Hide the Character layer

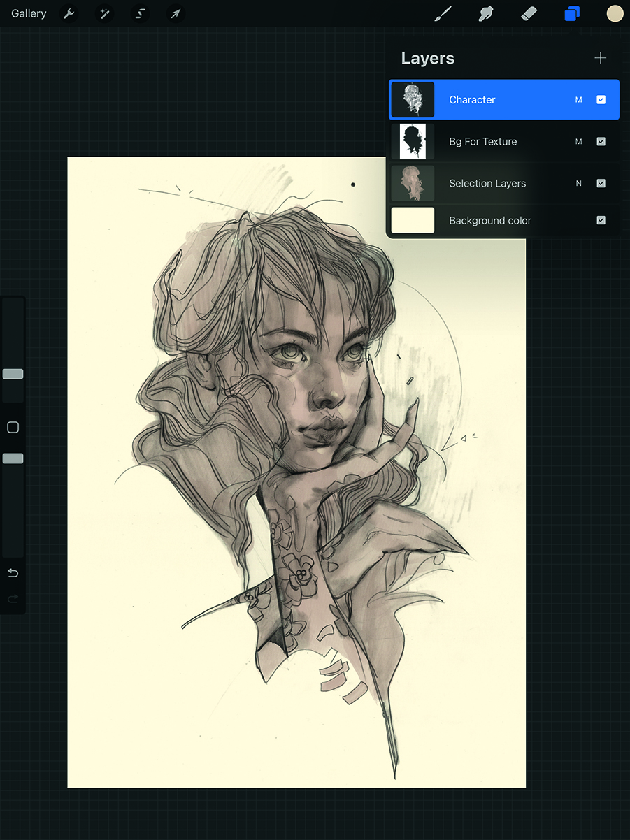click(x=601, y=100)
